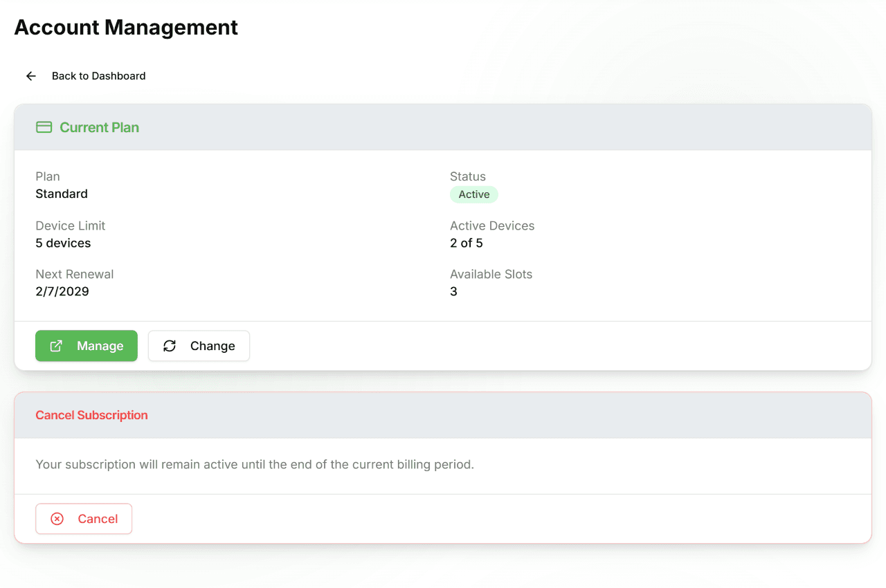Image resolution: width=886 pixels, height=588 pixels.
Task: Select the Next Renewal date 2/7/2029
Action: pyautogui.click(x=62, y=291)
